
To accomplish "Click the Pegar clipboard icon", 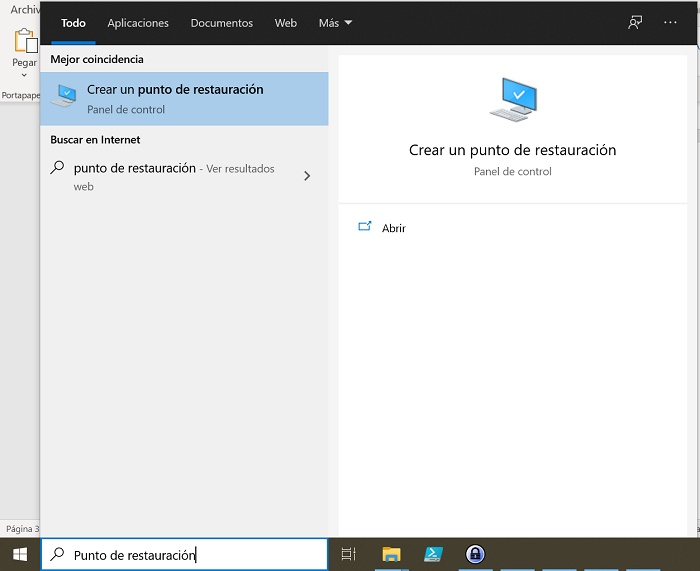I will (24, 42).
